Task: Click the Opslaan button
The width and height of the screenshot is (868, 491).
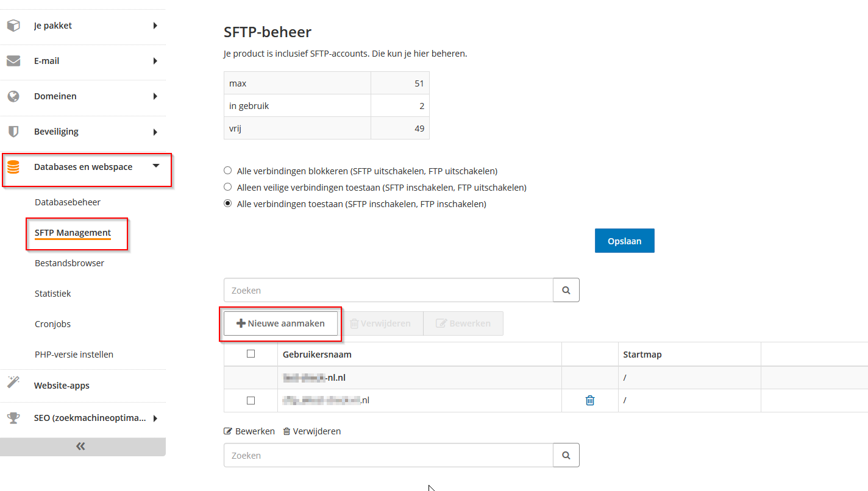Action: (624, 241)
